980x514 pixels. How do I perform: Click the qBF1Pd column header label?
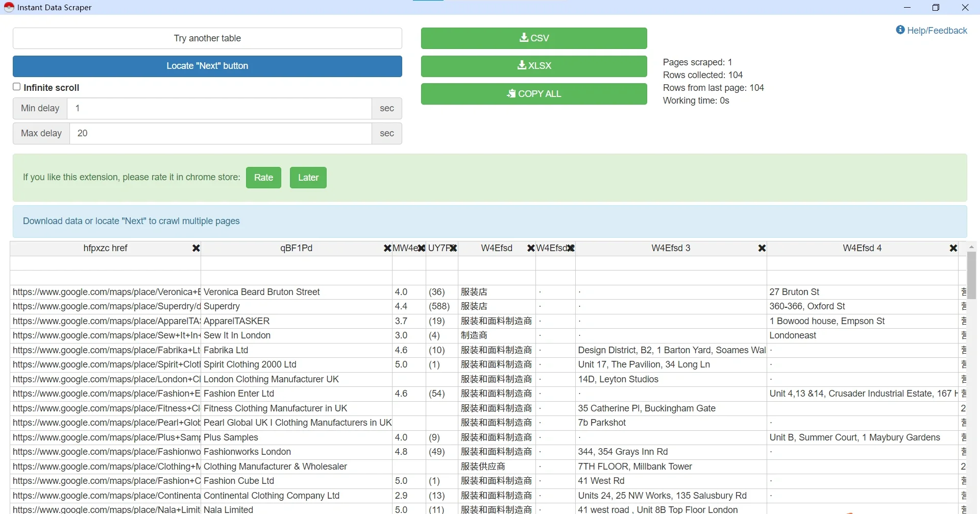tap(296, 248)
